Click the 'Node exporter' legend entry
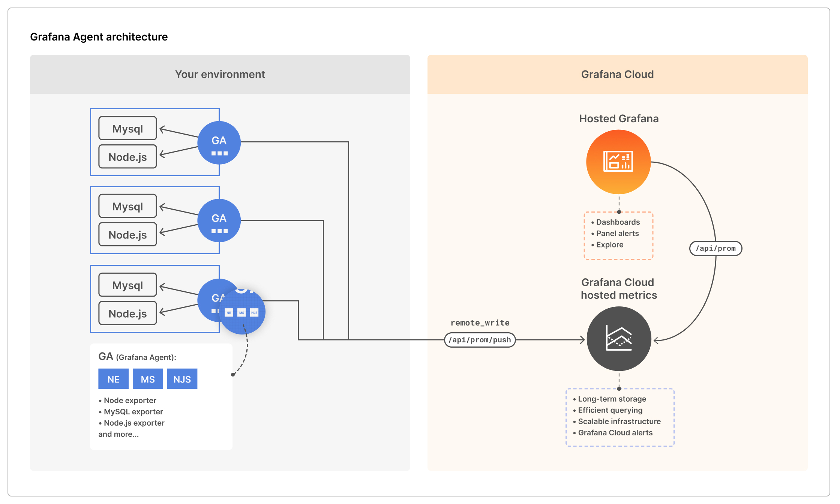This screenshot has height=504, width=840. point(130,400)
